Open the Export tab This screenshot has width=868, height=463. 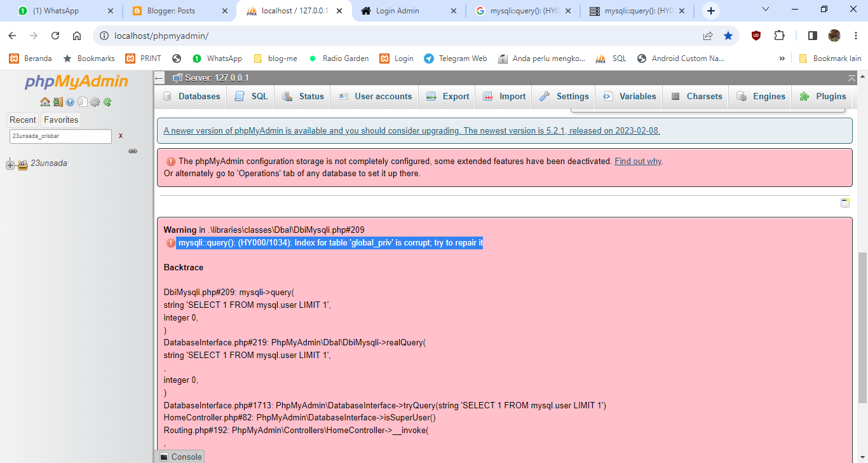447,97
